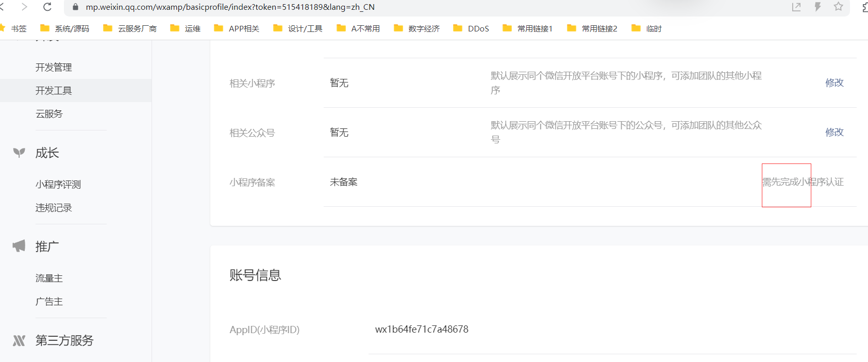Click the 推广 megaphone icon in sidebar

(19, 246)
